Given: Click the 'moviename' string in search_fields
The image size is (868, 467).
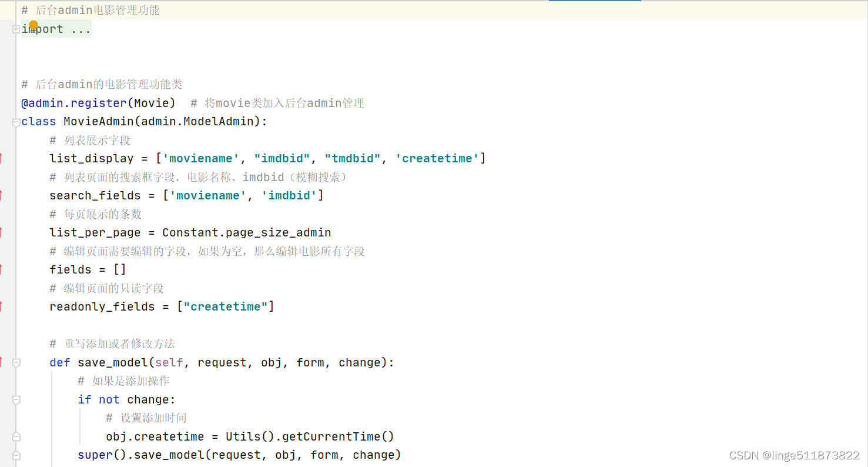Looking at the screenshot, I should point(208,195).
